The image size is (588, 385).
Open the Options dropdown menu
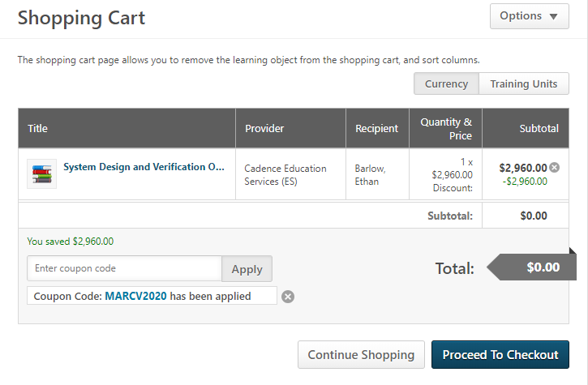pyautogui.click(x=529, y=16)
